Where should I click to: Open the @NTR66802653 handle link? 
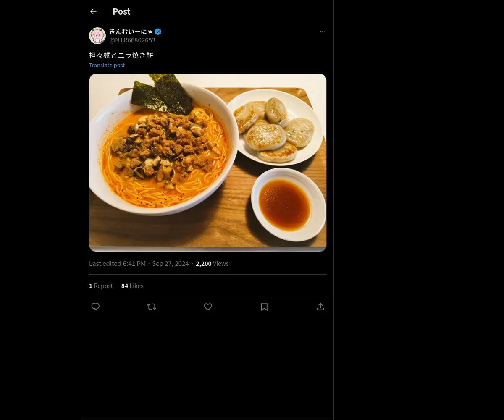[x=132, y=40]
